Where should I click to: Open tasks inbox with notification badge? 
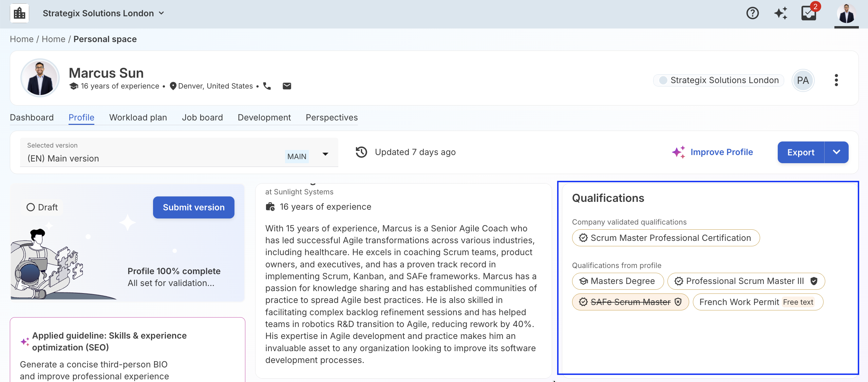(x=809, y=13)
